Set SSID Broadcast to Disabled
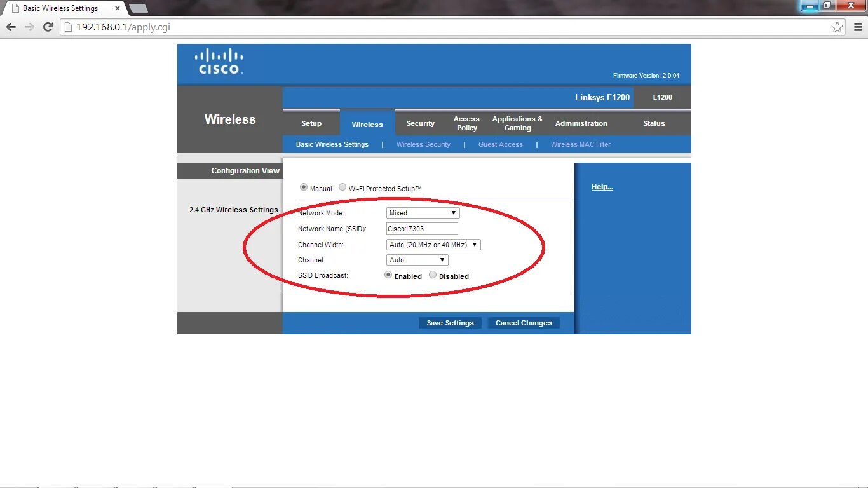The width and height of the screenshot is (868, 488). coord(433,275)
